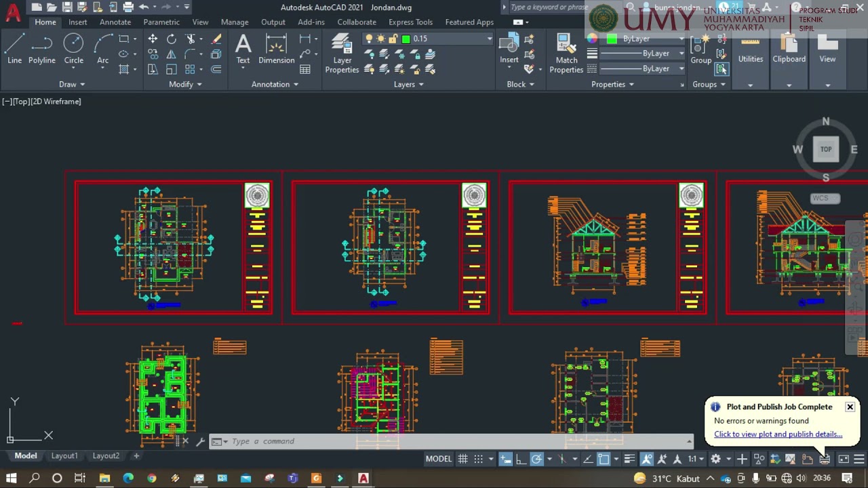Viewport: 868px width, 488px height.
Task: Activate the Rotate tool
Action: [x=172, y=39]
